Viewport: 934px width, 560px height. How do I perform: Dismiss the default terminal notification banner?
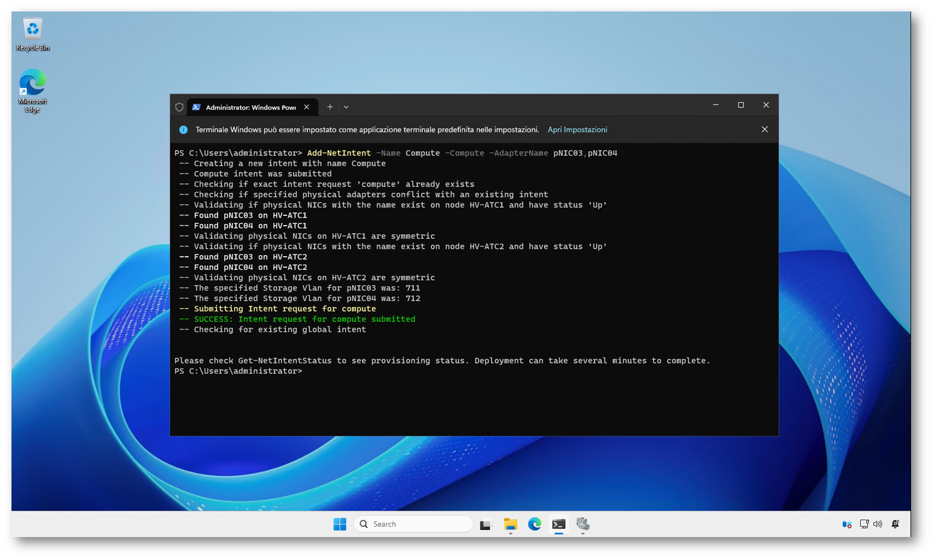tap(764, 129)
